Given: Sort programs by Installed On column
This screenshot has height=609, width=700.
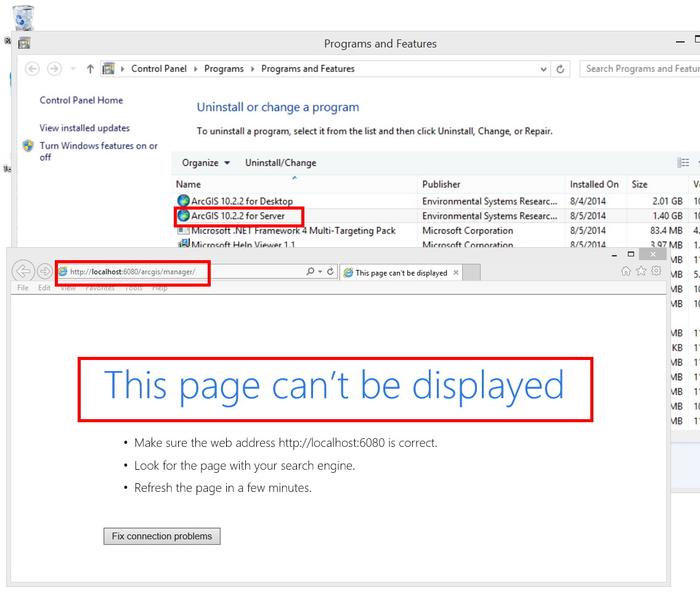Looking at the screenshot, I should click(x=596, y=184).
